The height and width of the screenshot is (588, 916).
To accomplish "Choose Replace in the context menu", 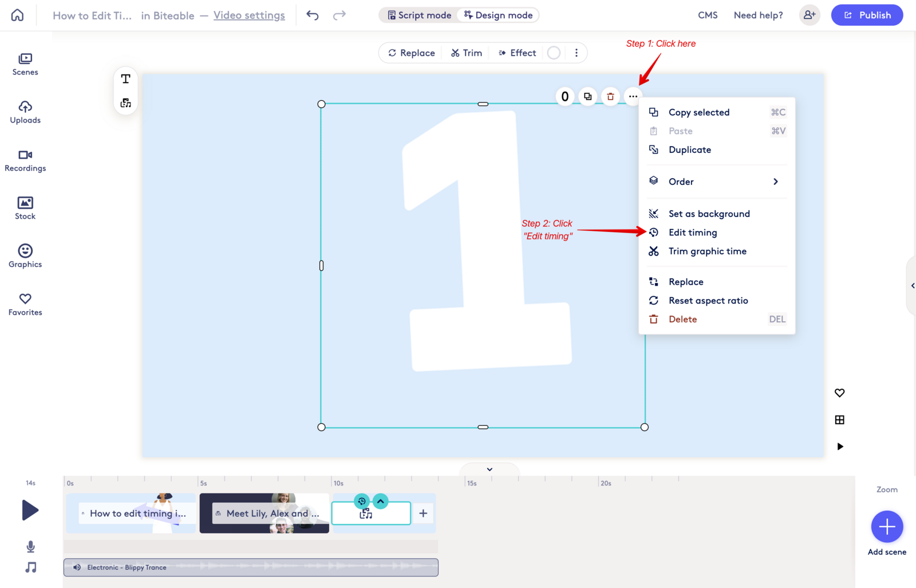I will (717, 282).
